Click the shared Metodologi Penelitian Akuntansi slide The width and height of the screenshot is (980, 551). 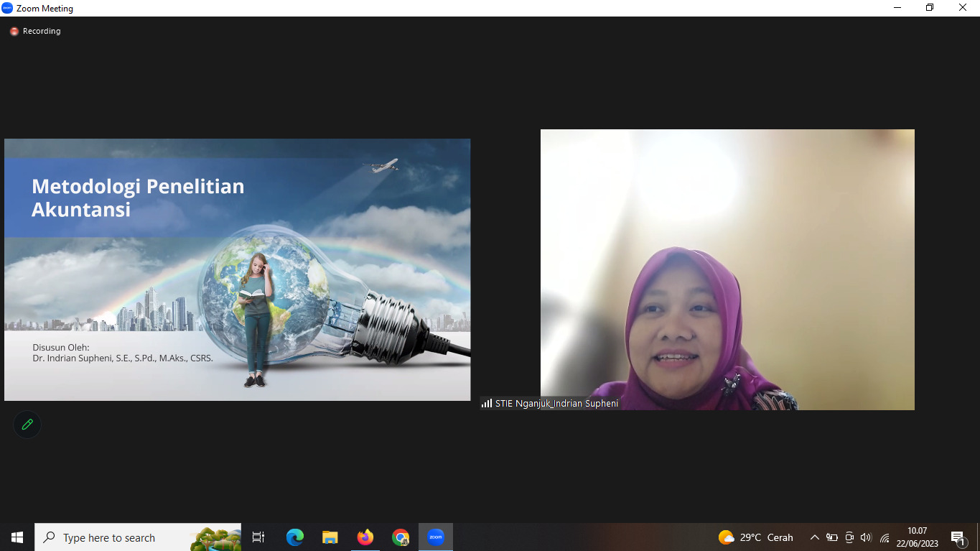click(x=237, y=269)
